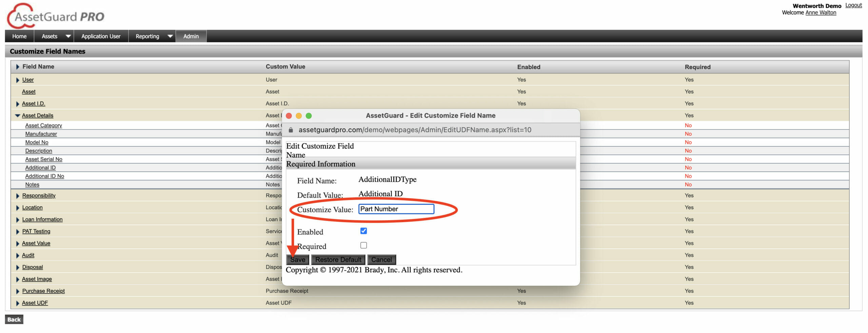Expand the Asset Value group

tap(18, 243)
